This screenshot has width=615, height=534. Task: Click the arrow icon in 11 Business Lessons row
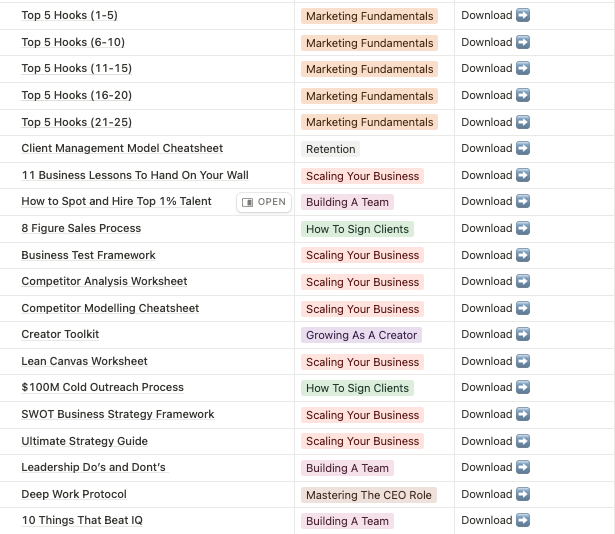click(x=523, y=175)
